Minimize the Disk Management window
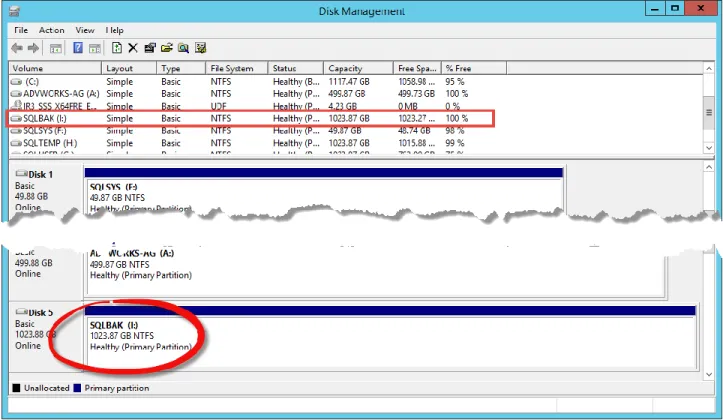 click(x=655, y=9)
